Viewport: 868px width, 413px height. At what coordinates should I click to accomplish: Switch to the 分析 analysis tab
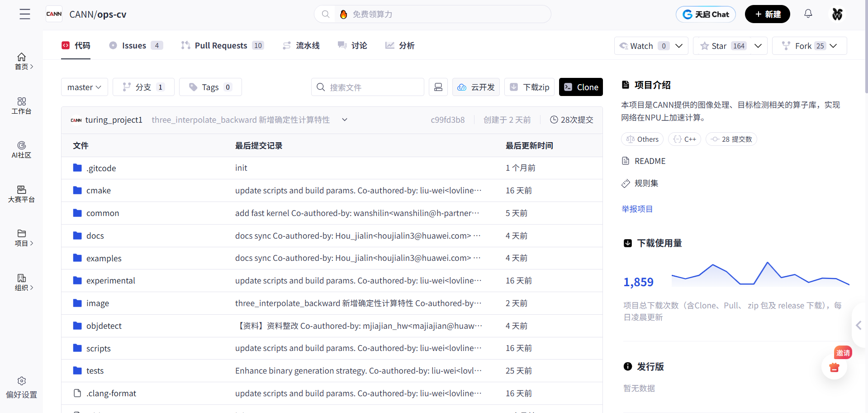400,45
